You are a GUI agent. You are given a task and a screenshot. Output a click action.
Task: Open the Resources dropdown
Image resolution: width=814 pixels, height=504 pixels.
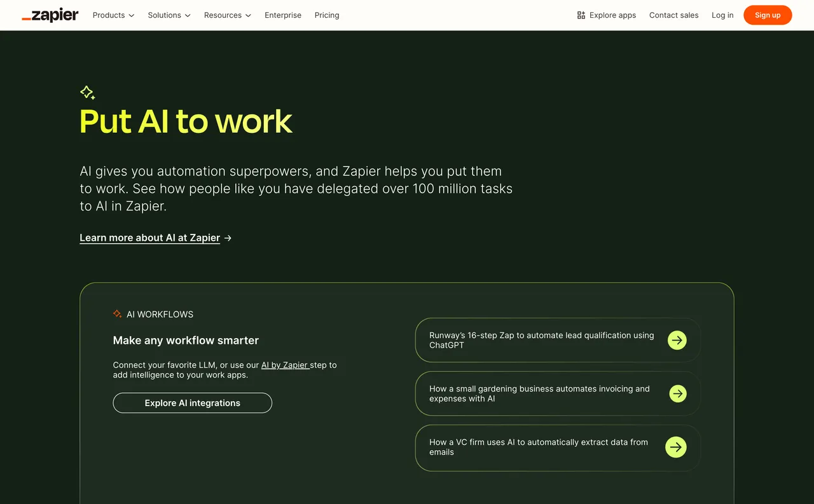227,15
